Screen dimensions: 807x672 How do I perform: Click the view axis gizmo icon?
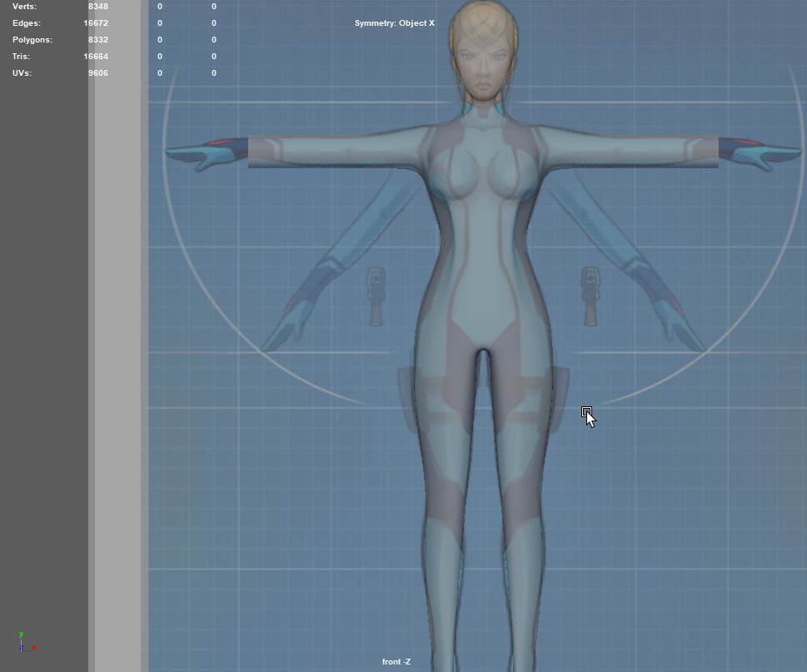coord(27,643)
